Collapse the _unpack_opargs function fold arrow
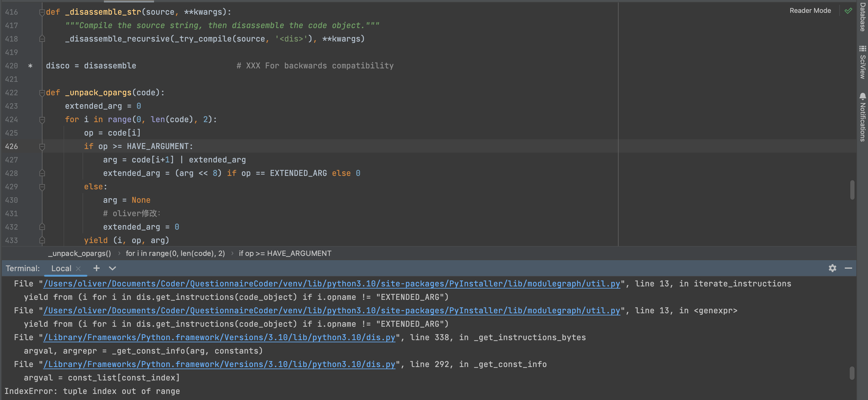Image resolution: width=868 pixels, height=400 pixels. (42, 93)
